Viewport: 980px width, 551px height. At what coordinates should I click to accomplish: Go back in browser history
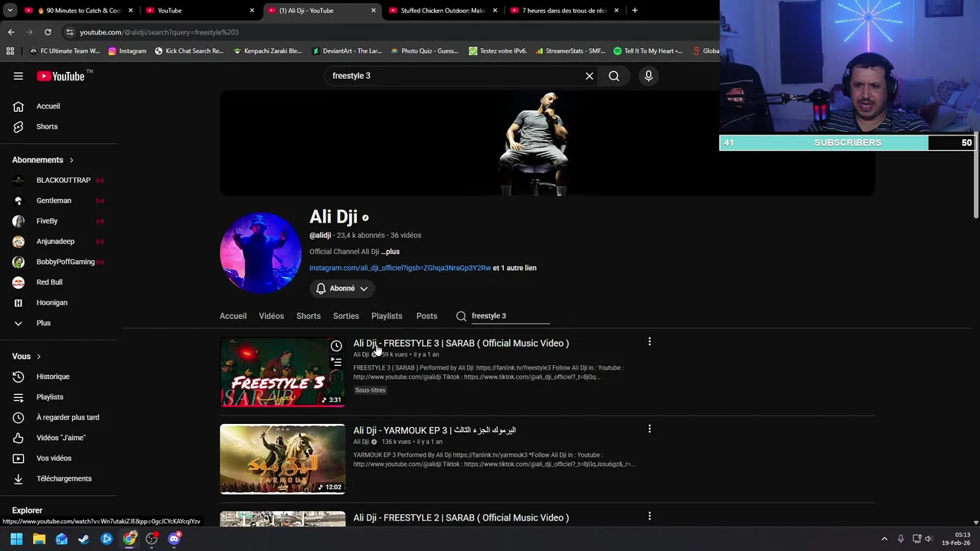11,32
